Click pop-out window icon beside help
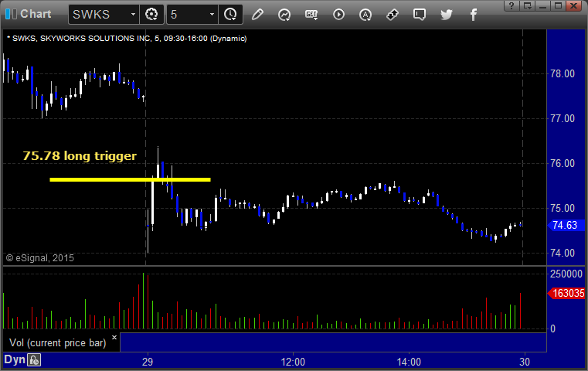The image size is (588, 371). click(527, 5)
